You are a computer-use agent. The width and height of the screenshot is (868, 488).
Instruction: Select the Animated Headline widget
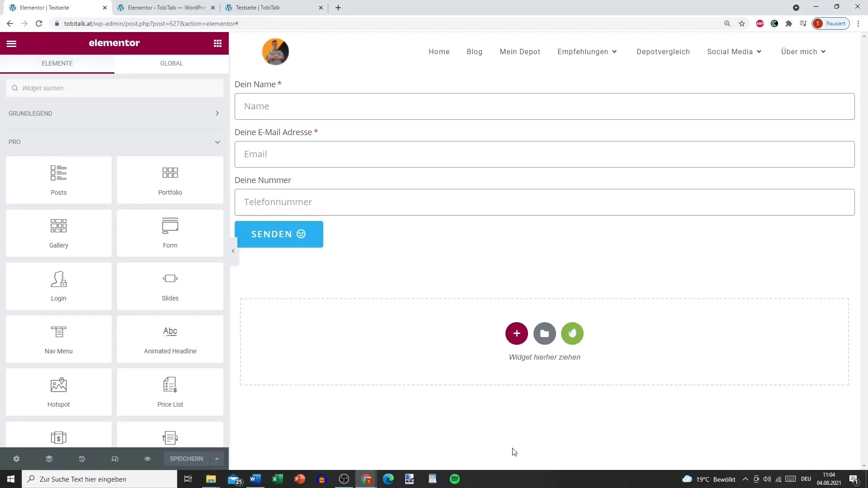(170, 339)
